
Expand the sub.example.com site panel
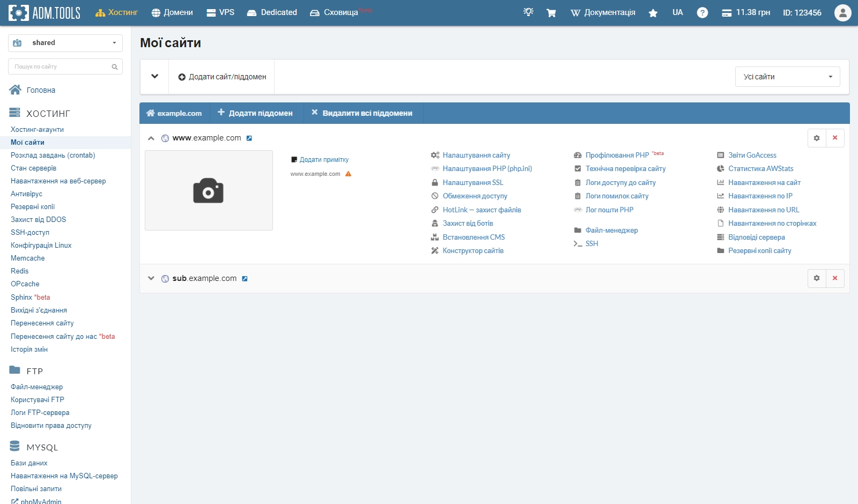click(151, 278)
